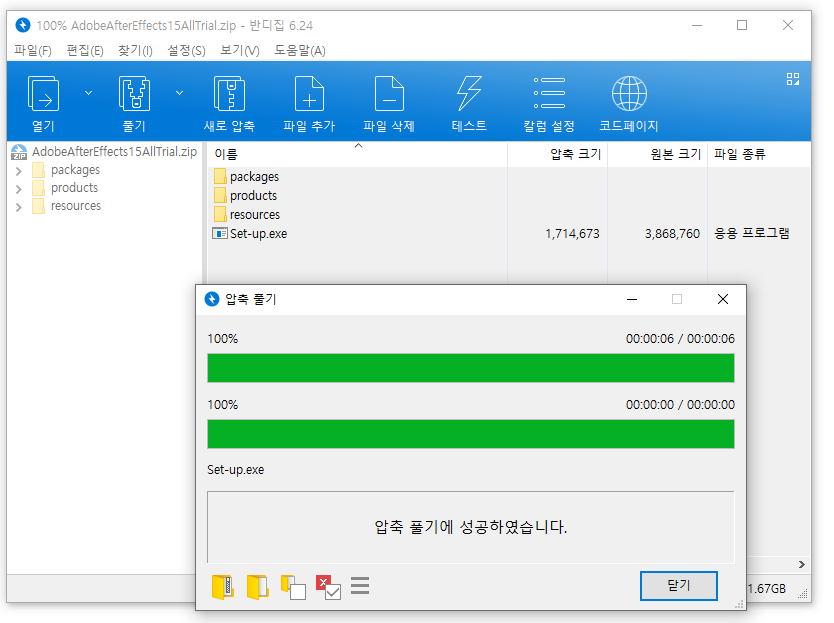Sort by the 원본 크기 column header
Image resolution: width=834 pixels, height=623 pixels.
(657, 154)
